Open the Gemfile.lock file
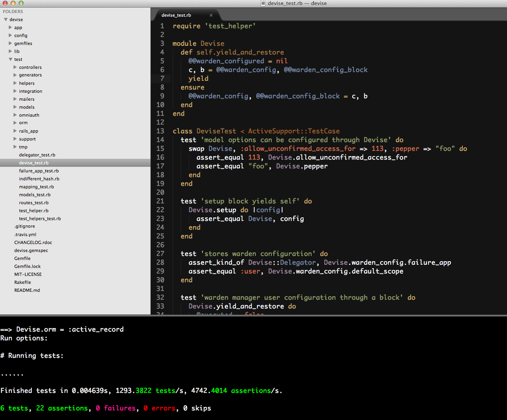Viewport: 507px width, 420px height. [27, 266]
